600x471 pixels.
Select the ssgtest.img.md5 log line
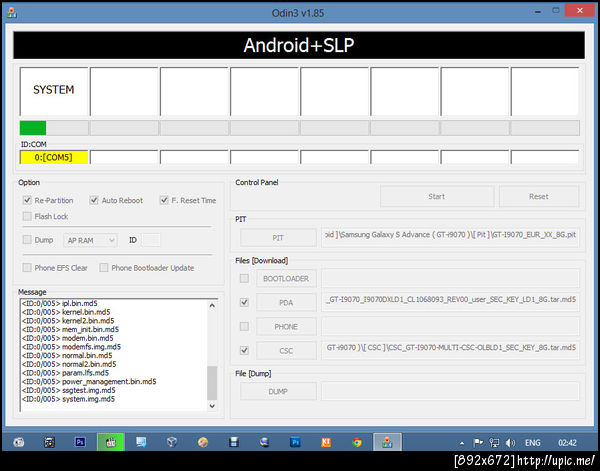69,390
